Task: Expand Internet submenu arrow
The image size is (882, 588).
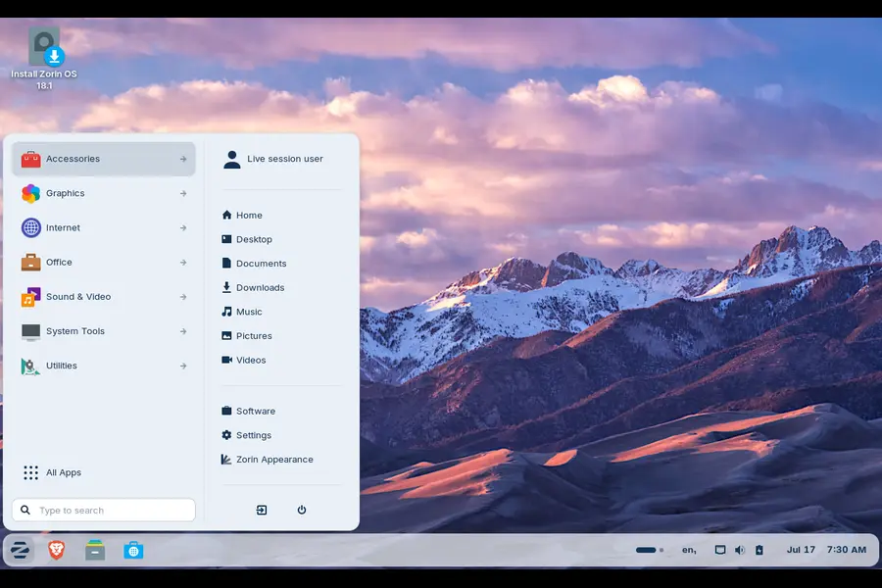Action: click(x=183, y=228)
